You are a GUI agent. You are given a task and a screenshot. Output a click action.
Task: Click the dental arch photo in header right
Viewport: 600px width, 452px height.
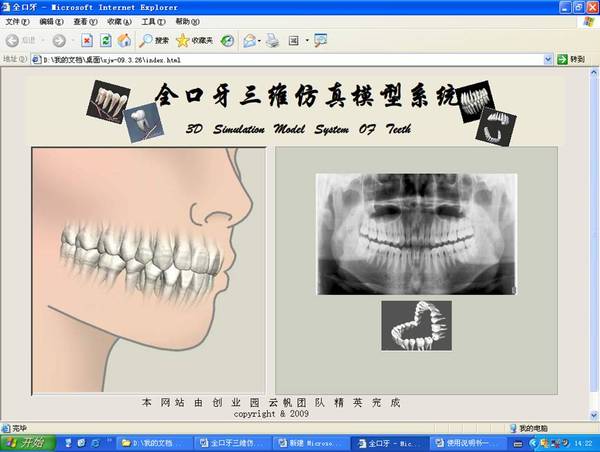tap(496, 126)
